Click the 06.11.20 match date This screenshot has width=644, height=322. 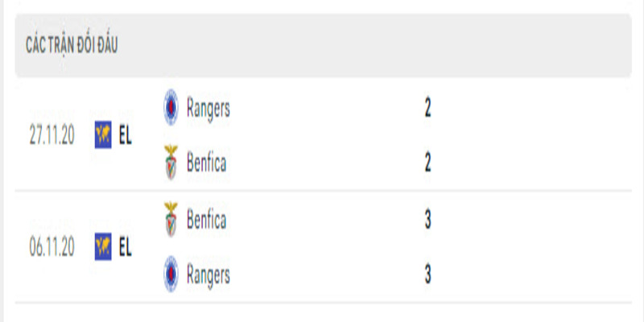coord(52,247)
